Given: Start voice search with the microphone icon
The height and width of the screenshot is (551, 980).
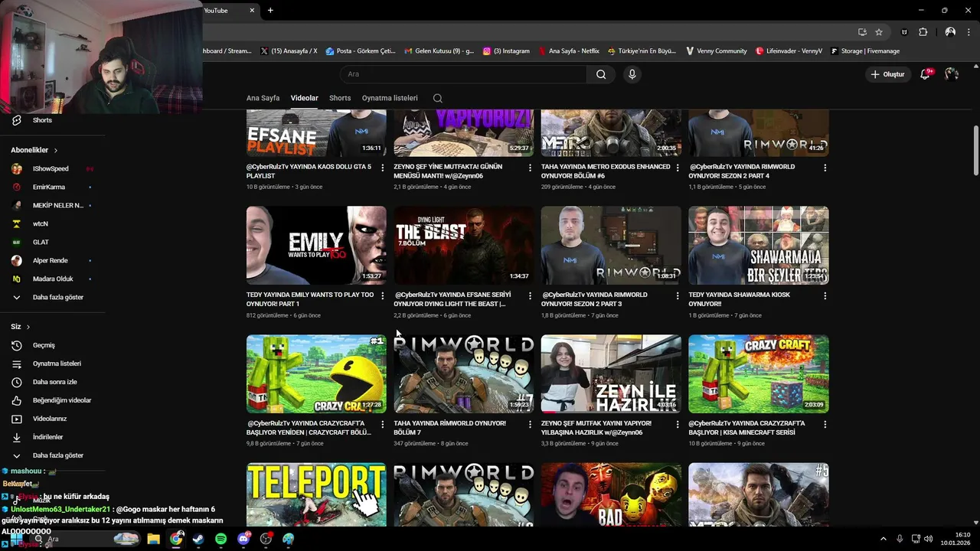Looking at the screenshot, I should tap(632, 74).
